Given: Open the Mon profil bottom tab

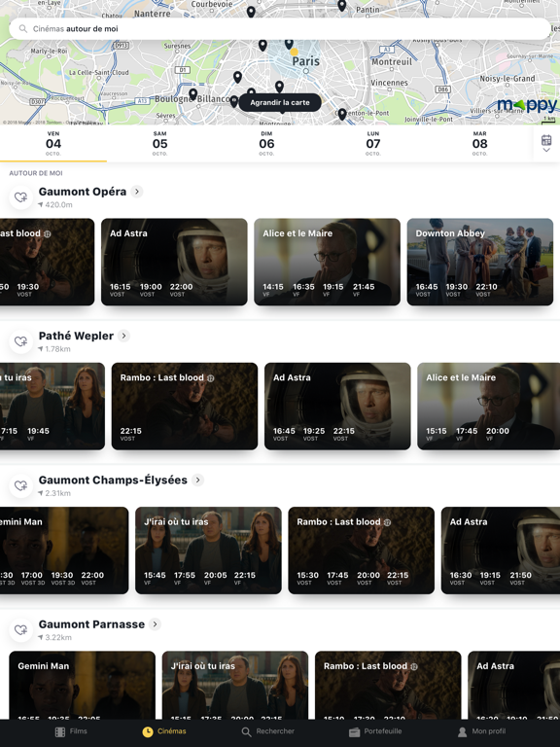Looking at the screenshot, I should click(481, 731).
